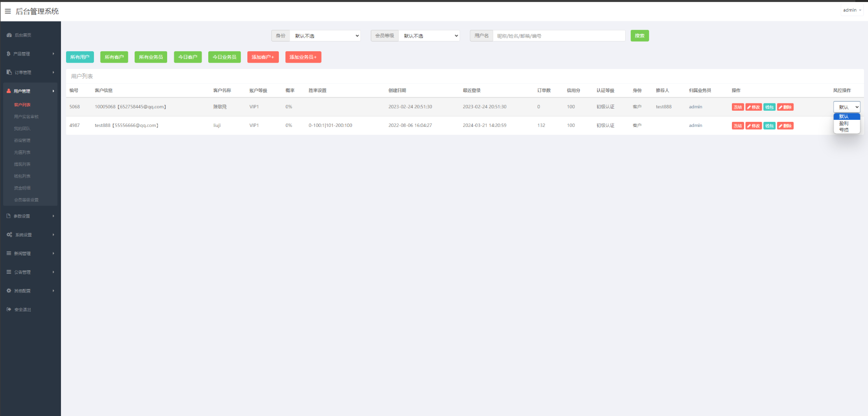Click the gears icon for 系统设置

tap(9, 235)
